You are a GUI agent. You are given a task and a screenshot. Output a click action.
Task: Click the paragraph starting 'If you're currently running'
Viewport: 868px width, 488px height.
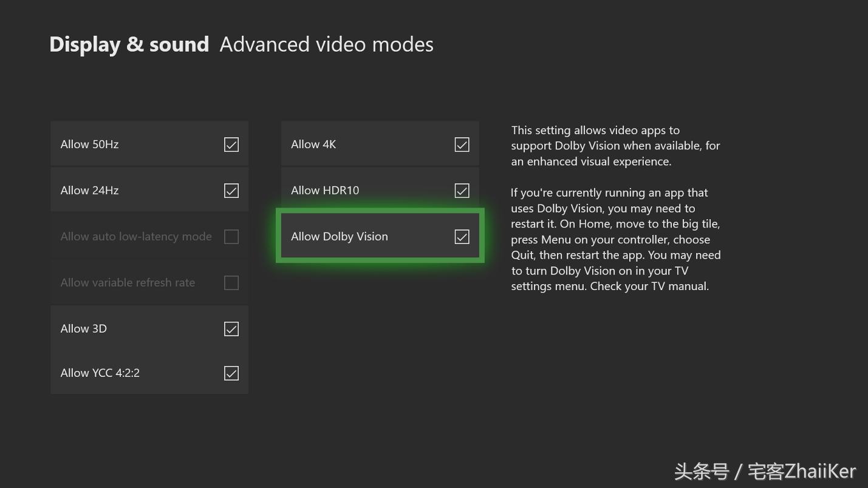pyautogui.click(x=615, y=239)
